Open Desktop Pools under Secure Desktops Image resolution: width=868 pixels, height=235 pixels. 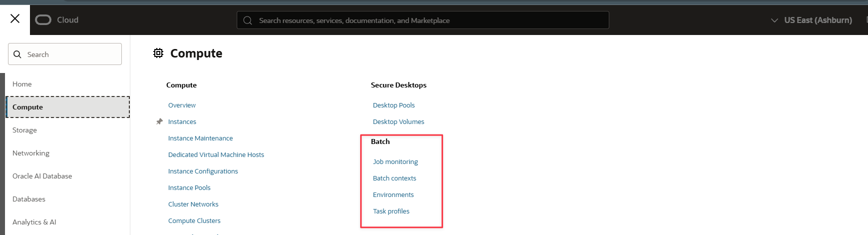[394, 105]
